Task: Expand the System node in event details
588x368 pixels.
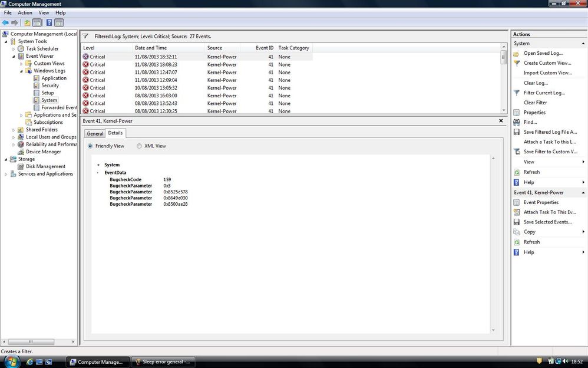Action: 98,165
